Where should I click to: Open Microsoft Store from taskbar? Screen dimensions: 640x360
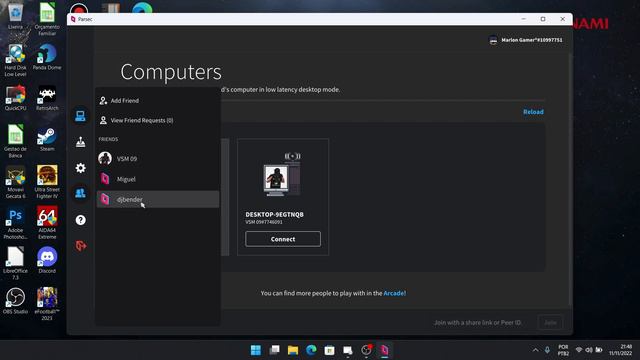(x=329, y=350)
